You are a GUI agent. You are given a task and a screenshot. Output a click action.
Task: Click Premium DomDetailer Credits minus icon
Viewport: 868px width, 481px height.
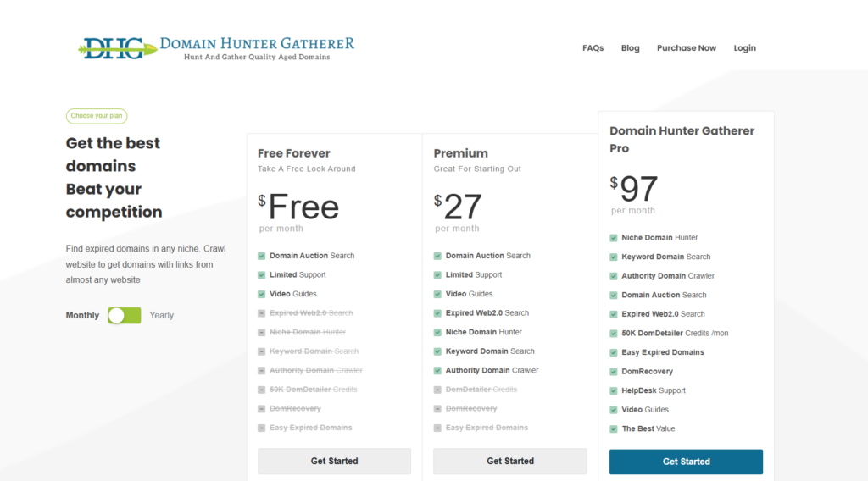437,390
